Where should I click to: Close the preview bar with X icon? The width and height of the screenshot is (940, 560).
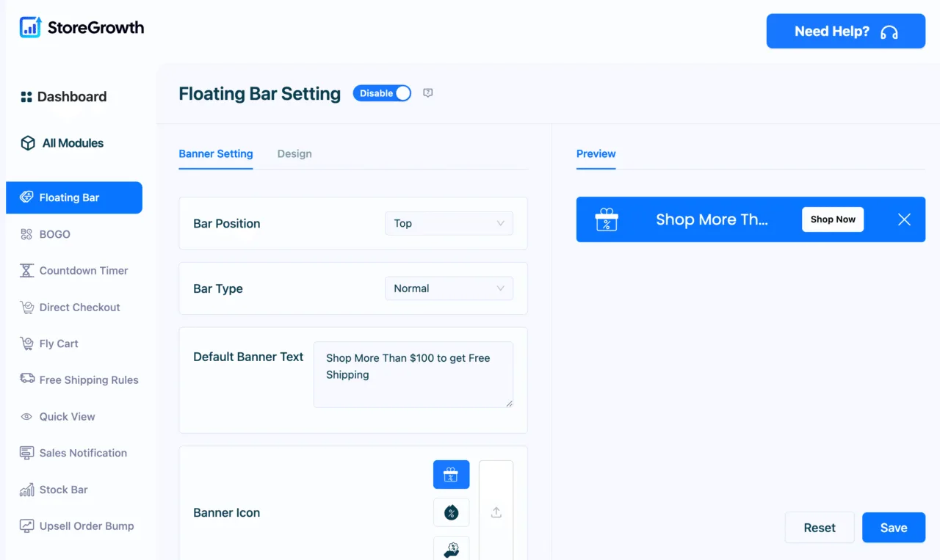point(904,219)
